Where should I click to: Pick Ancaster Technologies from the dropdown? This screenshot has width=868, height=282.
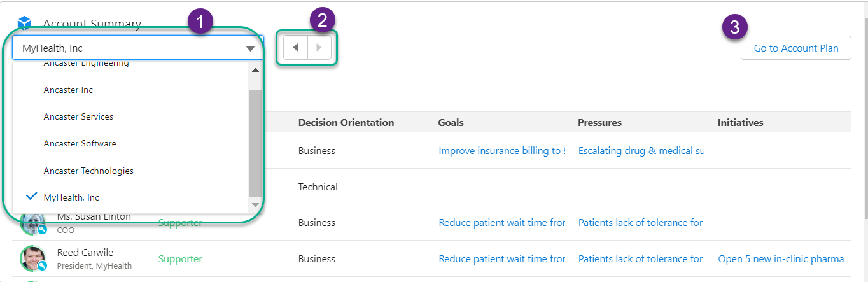pos(88,171)
